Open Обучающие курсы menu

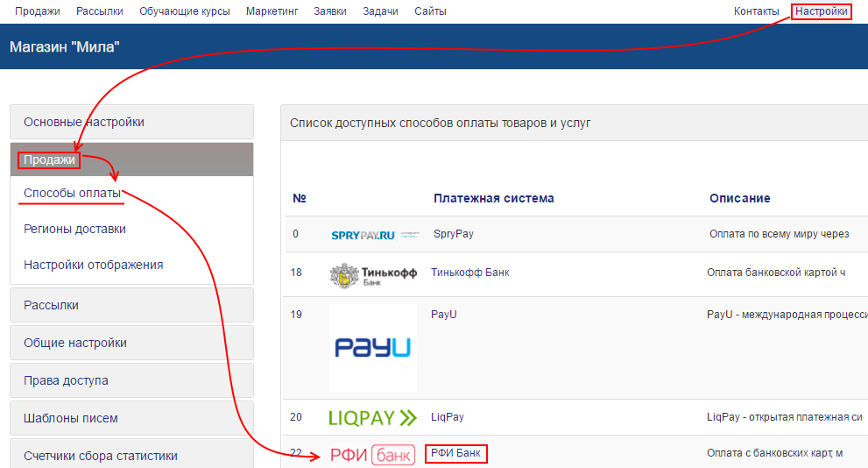(x=185, y=11)
